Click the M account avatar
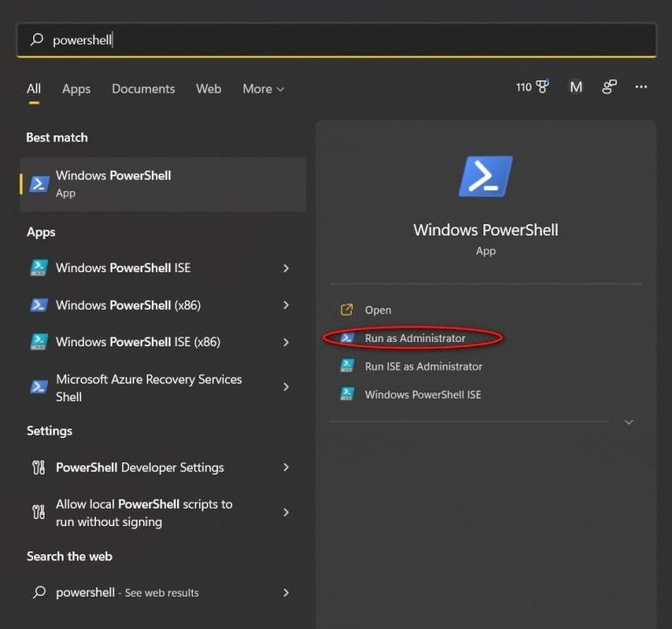The height and width of the screenshot is (629, 672). (x=576, y=87)
